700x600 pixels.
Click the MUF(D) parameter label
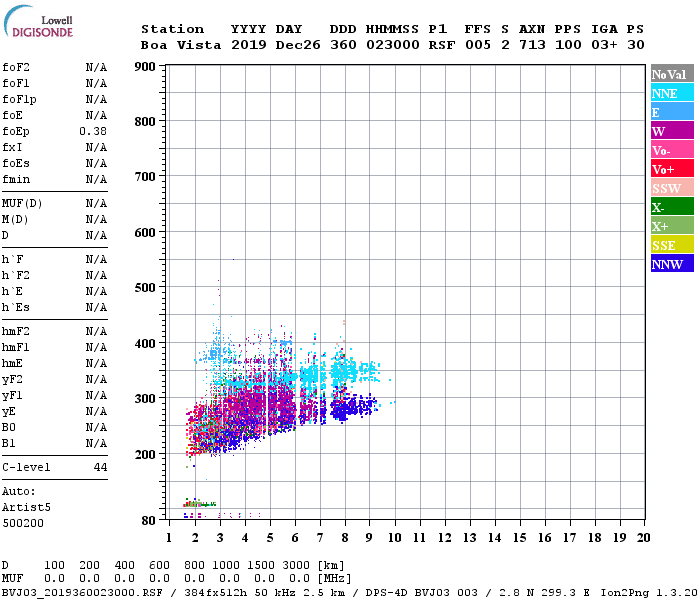pyautogui.click(x=22, y=204)
